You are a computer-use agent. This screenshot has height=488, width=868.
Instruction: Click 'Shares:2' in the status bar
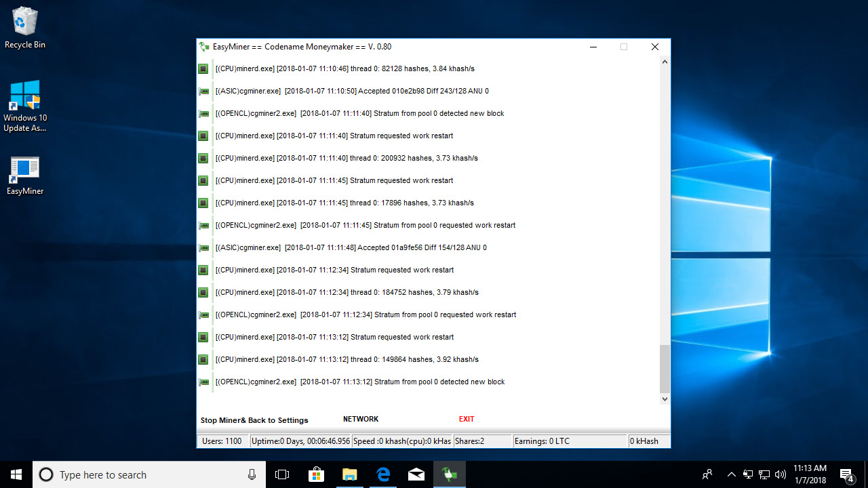[x=483, y=441]
